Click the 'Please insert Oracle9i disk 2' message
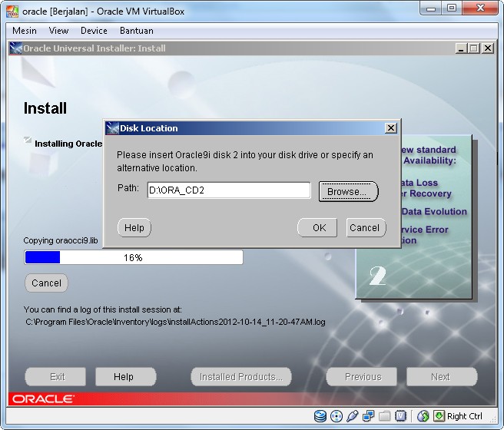Image resolution: width=504 pixels, height=430 pixels. (x=245, y=161)
